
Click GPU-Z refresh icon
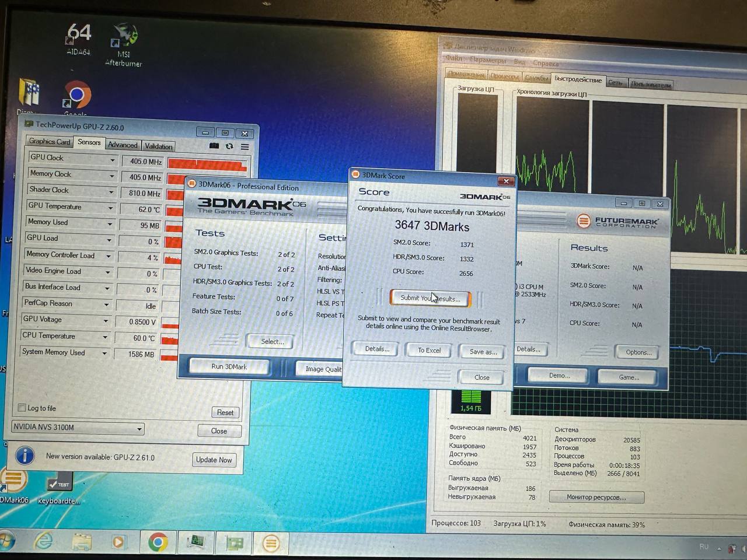[x=229, y=146]
